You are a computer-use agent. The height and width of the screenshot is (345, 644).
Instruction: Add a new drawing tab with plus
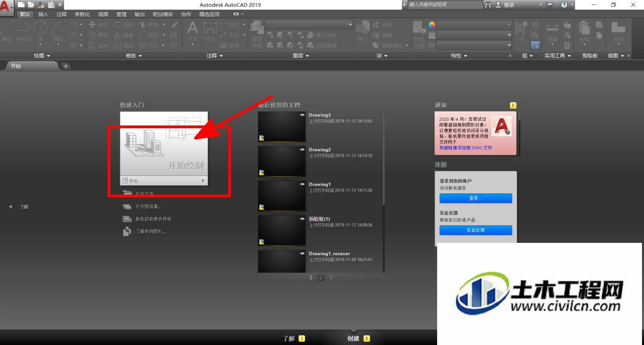tap(66, 66)
